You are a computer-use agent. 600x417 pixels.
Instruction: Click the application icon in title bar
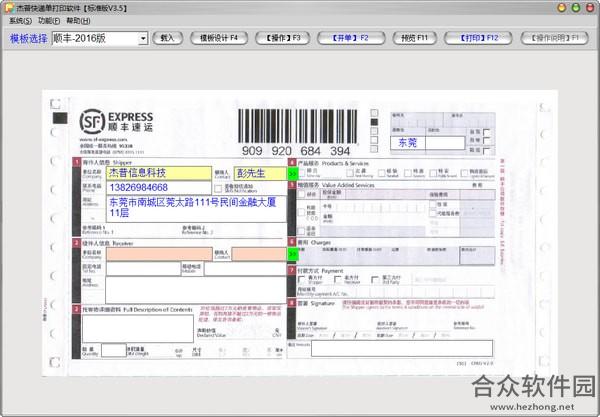(8, 8)
